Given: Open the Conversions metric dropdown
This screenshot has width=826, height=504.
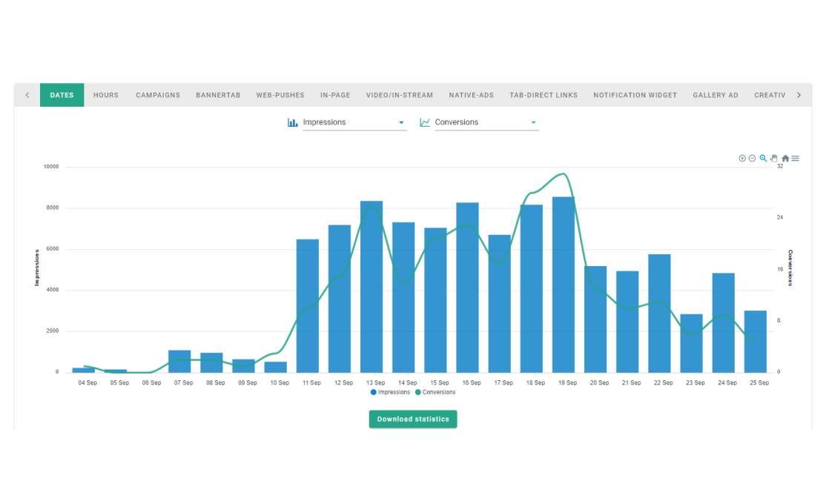Looking at the screenshot, I should click(x=486, y=122).
